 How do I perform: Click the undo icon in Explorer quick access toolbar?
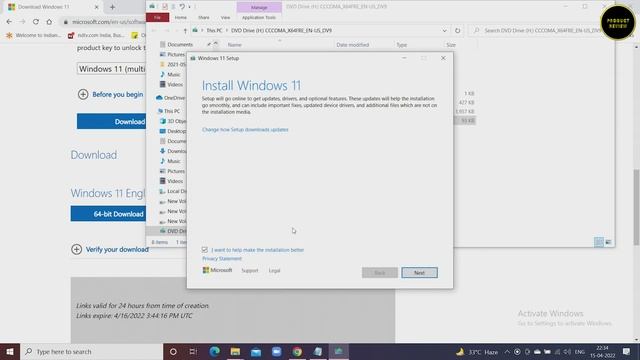pos(182,7)
